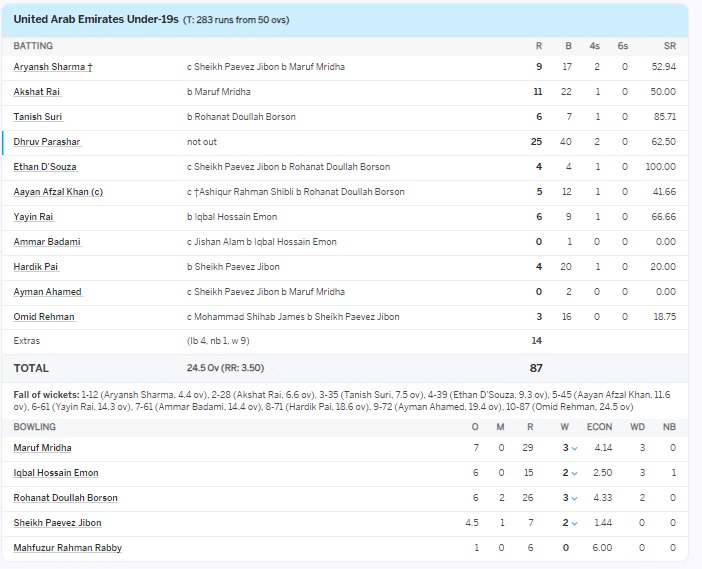Click United Arab Emirates Under-19s heading

pos(96,19)
